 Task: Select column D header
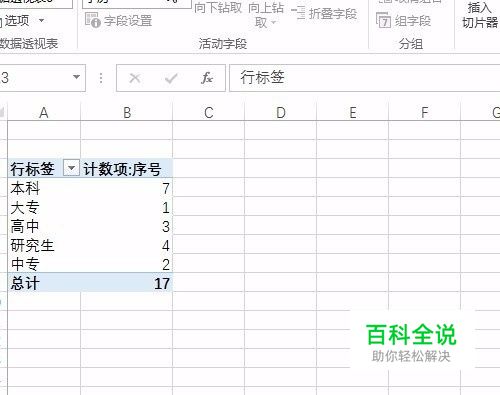281,113
